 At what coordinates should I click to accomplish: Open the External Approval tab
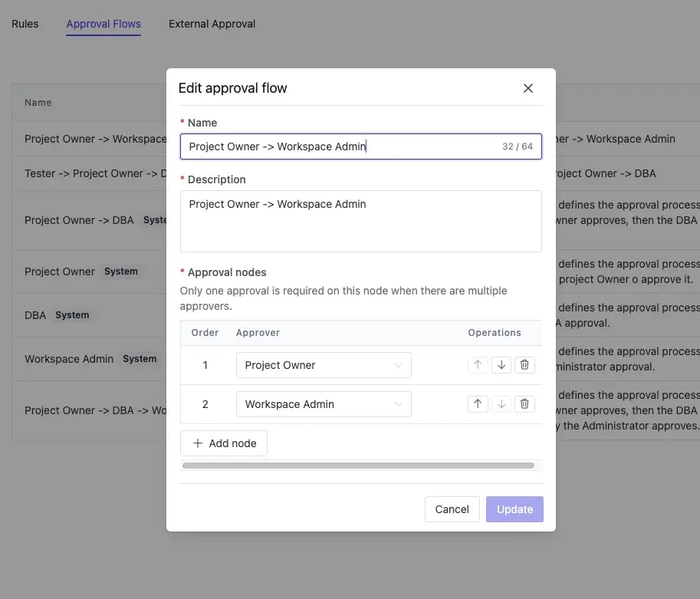(212, 24)
